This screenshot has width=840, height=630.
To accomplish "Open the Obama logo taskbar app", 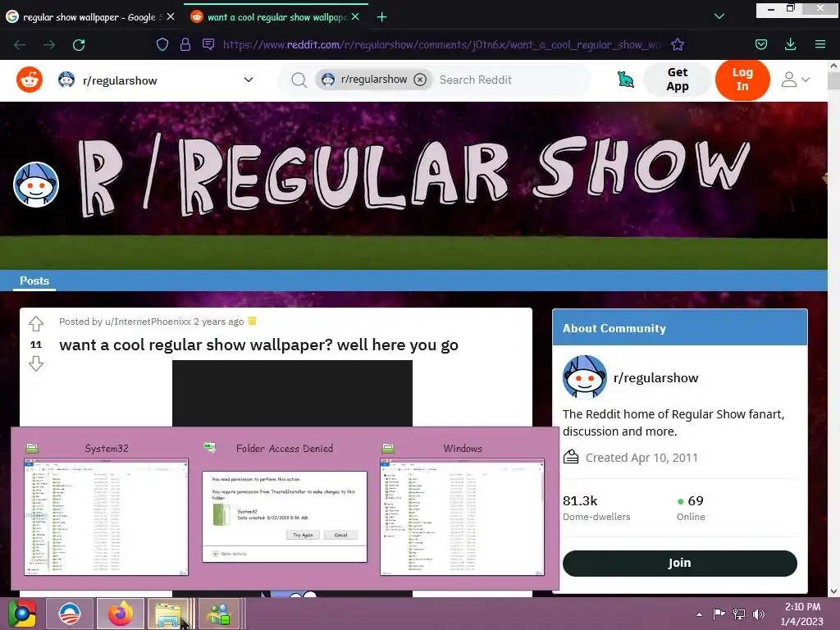I will click(x=70, y=614).
